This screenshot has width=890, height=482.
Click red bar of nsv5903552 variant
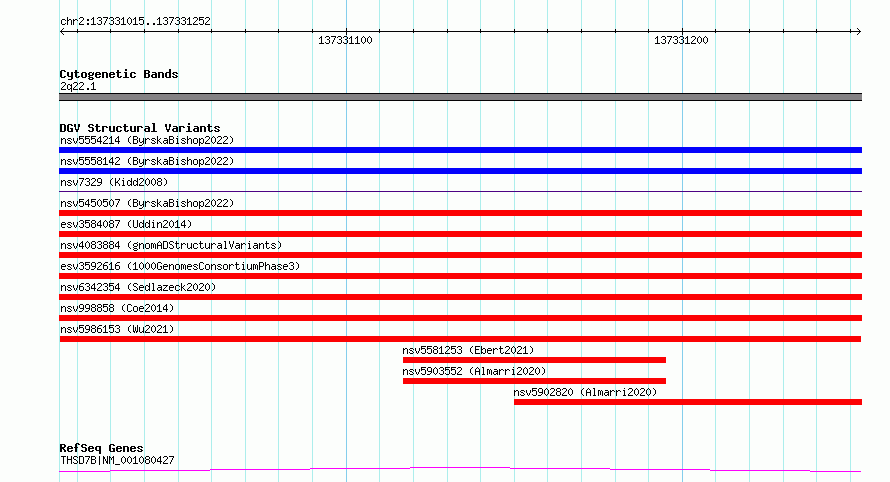[534, 381]
